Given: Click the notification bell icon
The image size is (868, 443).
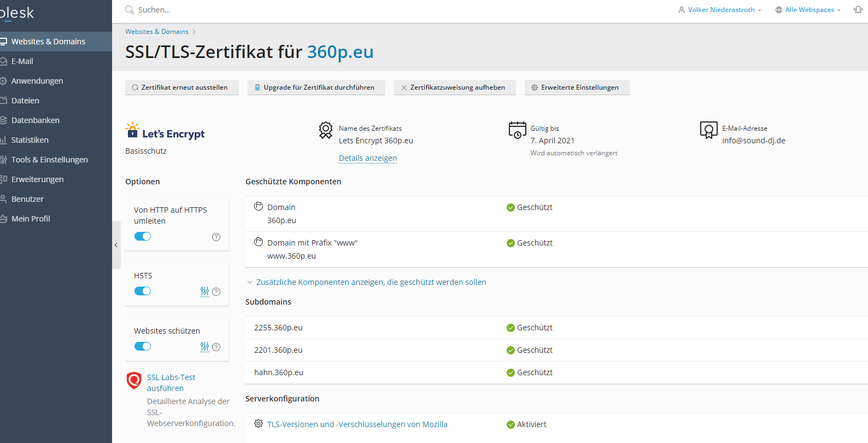Looking at the screenshot, I should coord(858,10).
